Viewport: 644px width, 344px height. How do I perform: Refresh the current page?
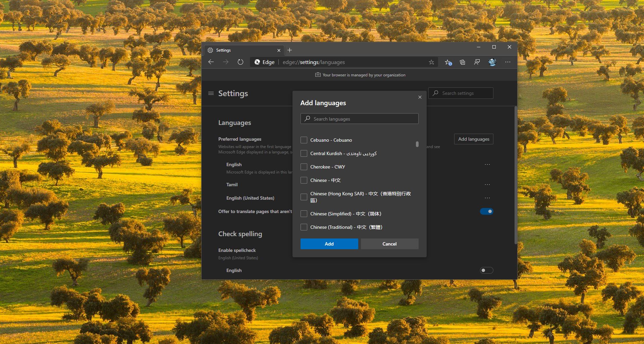[240, 62]
